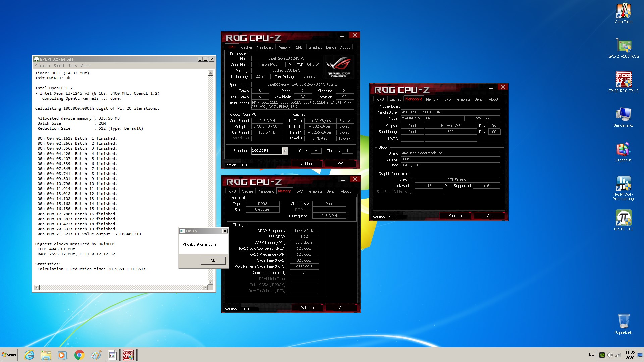644x362 pixels.
Task: Confirm OK in the Finish dialog
Action: point(213,261)
